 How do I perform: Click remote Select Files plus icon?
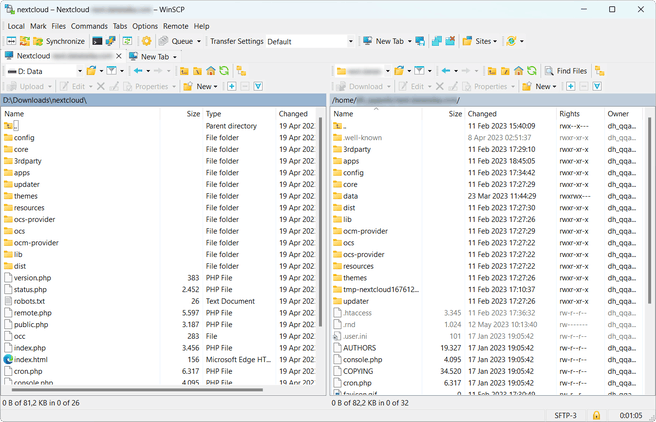point(571,87)
